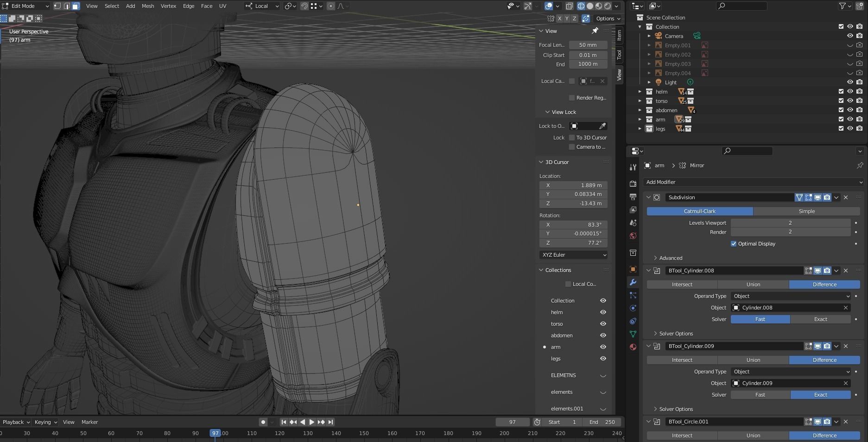Open the Options dropdown
Image resolution: width=868 pixels, height=442 pixels.
(608, 19)
